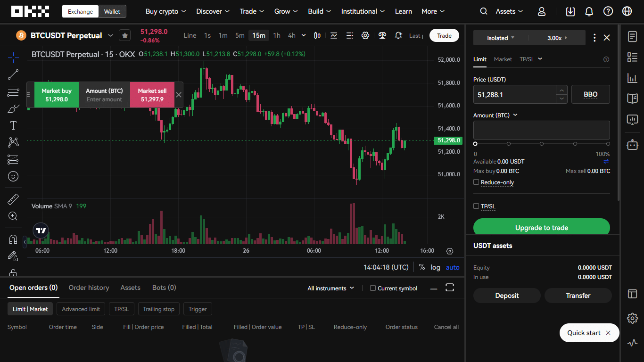Open the Assets dropdown

510,11
